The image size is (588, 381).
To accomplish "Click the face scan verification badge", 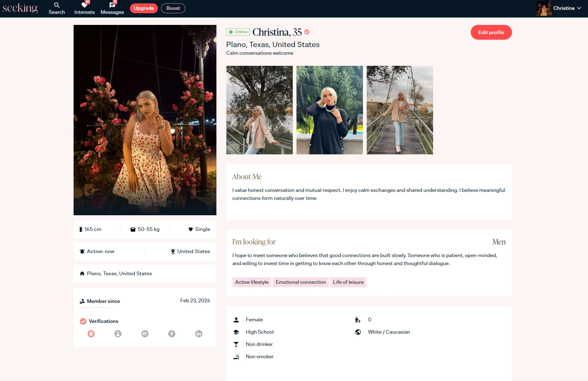I will pos(91,334).
